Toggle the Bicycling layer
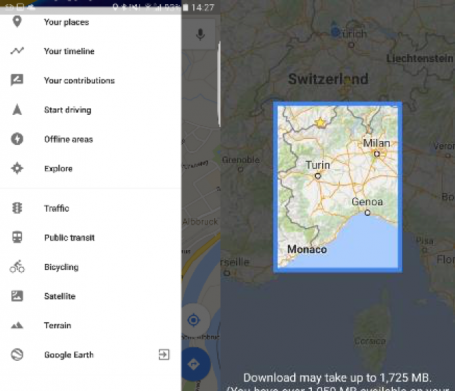 tap(90, 267)
